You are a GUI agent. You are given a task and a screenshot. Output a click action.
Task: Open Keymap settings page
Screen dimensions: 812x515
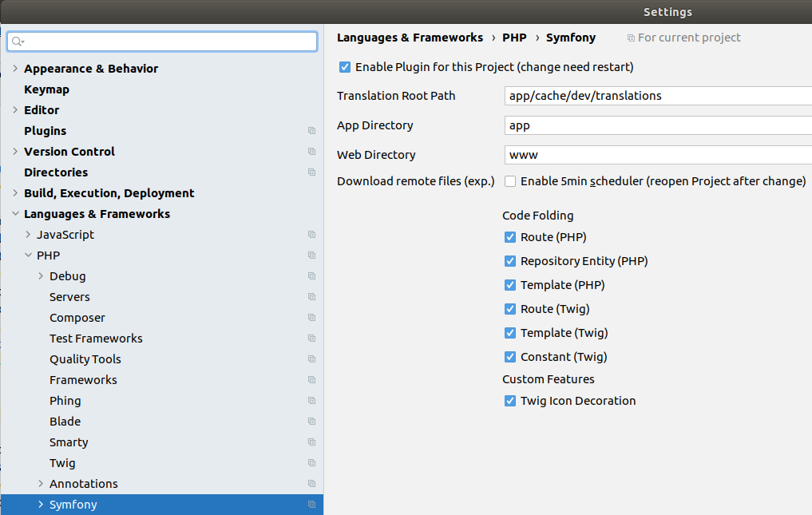[46, 89]
